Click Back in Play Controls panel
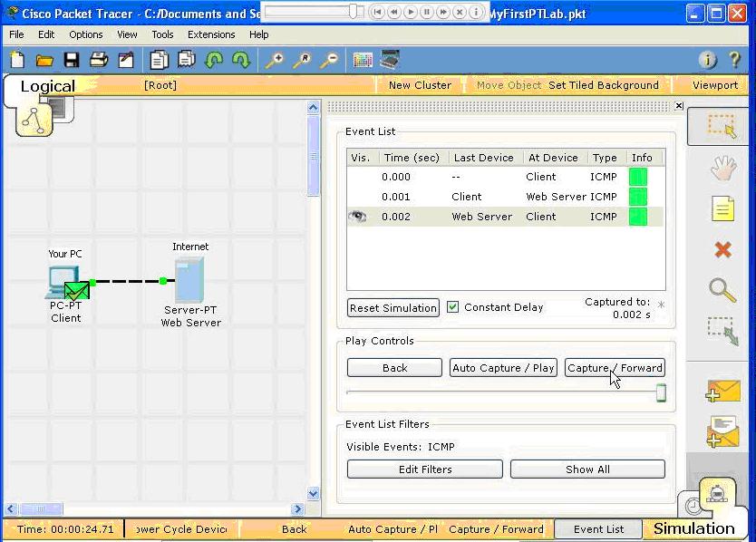Screen dimensions: 756x542 (x=394, y=367)
